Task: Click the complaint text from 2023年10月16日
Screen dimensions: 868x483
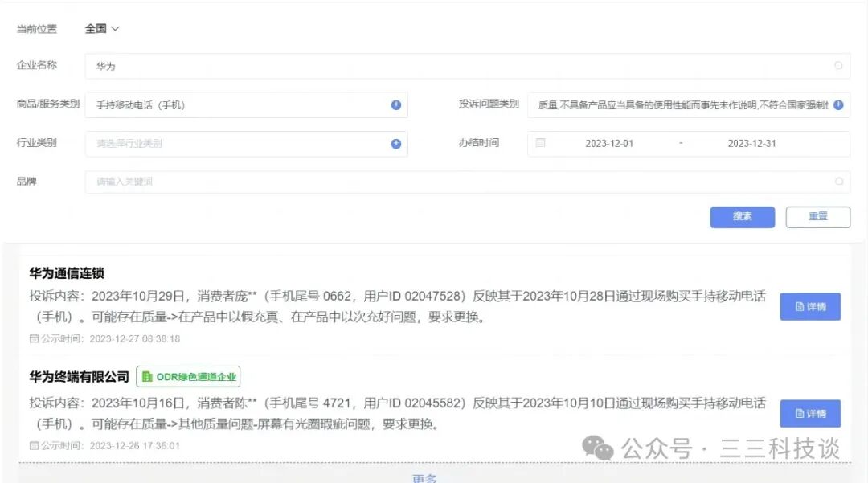Action: pyautogui.click(x=398, y=413)
